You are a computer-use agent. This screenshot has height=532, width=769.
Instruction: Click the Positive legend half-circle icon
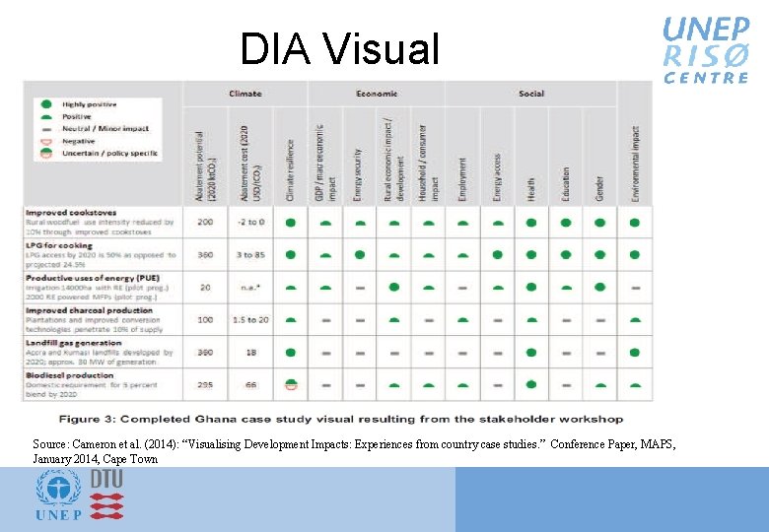[46, 117]
